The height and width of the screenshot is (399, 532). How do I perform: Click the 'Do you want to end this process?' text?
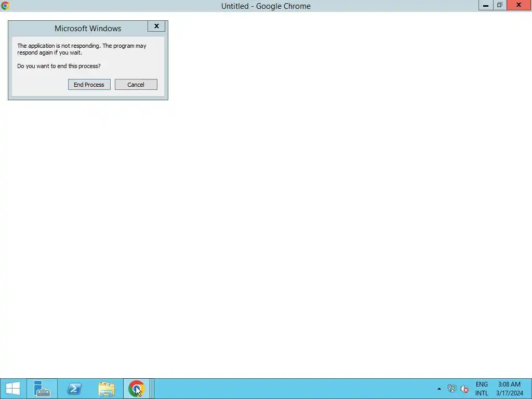tap(59, 66)
